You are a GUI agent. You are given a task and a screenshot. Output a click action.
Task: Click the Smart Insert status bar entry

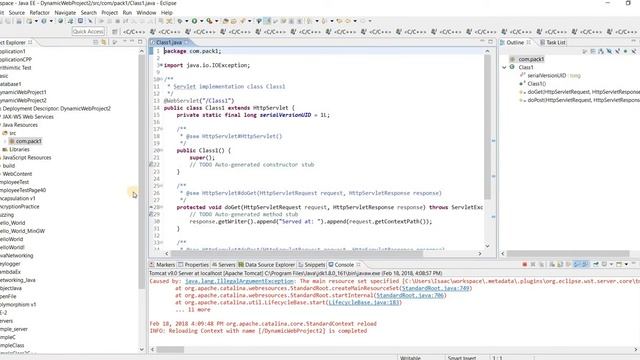coord(462,358)
